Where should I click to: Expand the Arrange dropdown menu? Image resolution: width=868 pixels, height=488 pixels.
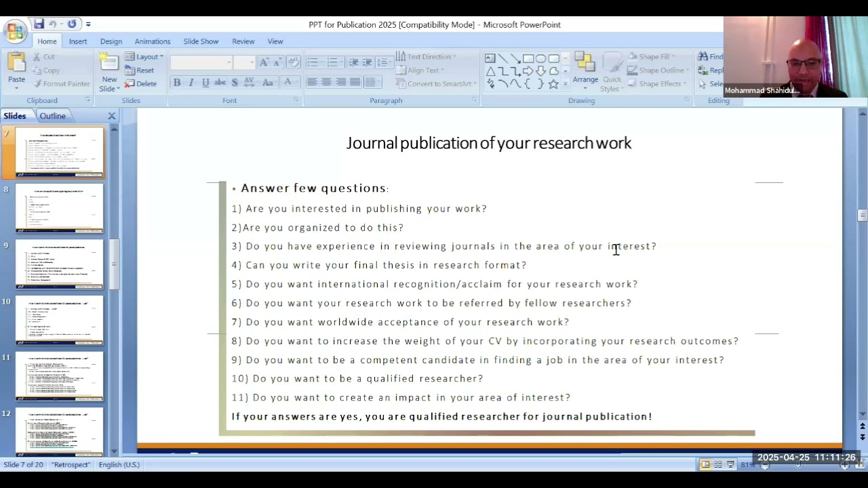585,80
